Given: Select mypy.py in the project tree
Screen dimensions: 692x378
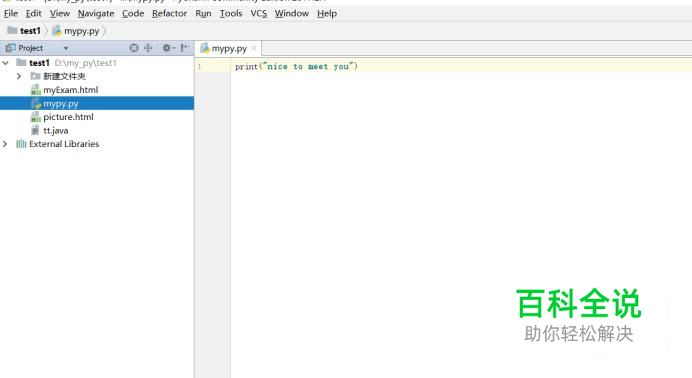Looking at the screenshot, I should click(97, 103).
